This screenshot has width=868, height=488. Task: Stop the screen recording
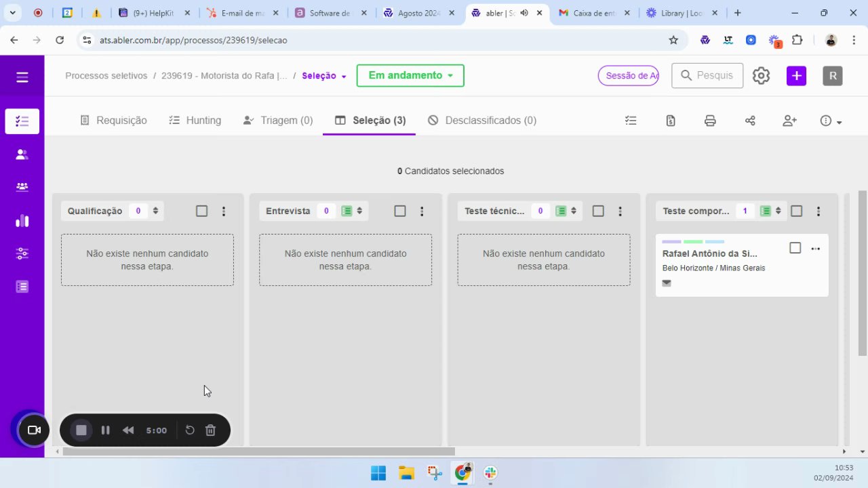81,430
